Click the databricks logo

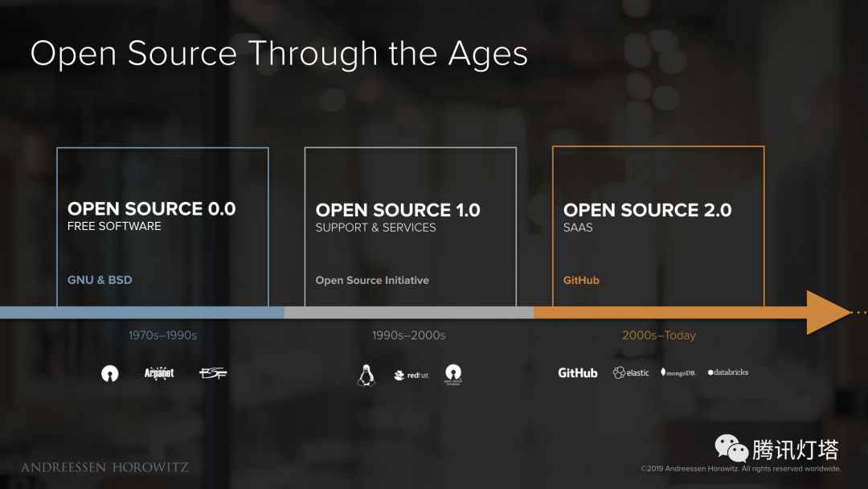point(728,372)
